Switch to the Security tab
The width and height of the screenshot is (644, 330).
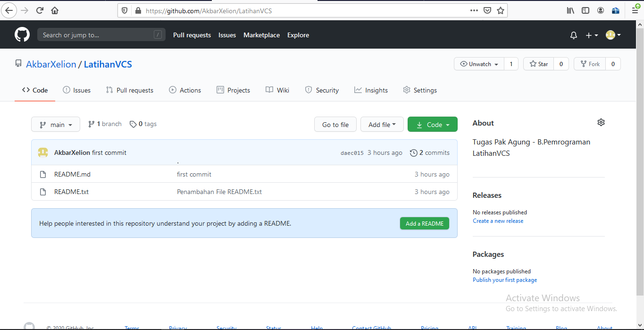[322, 90]
